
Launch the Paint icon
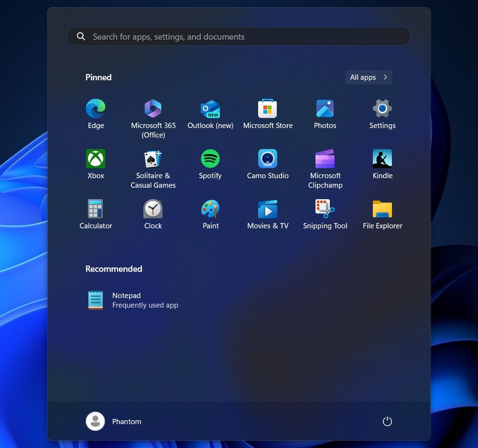click(210, 209)
